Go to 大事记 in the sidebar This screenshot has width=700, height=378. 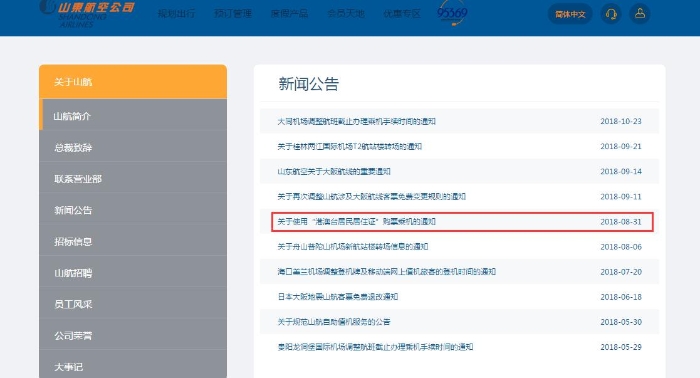tap(133, 366)
